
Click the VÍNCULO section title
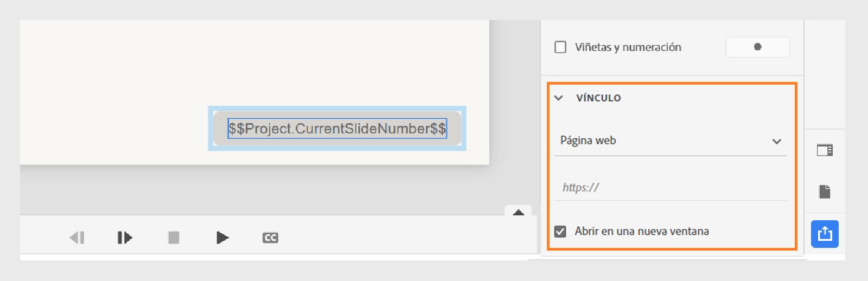coord(598,98)
